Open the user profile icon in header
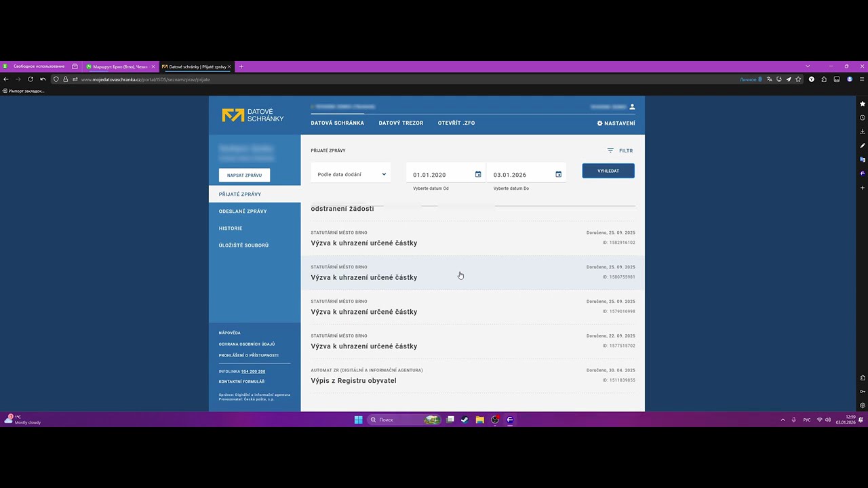Viewport: 868px width, 488px height. pos(632,107)
